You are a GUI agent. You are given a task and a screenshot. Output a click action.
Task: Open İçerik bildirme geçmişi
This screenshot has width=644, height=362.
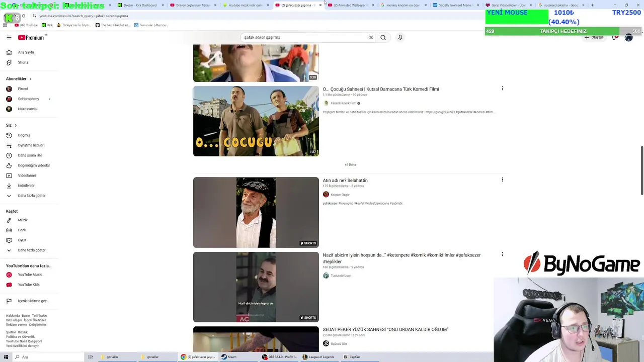tap(33, 301)
